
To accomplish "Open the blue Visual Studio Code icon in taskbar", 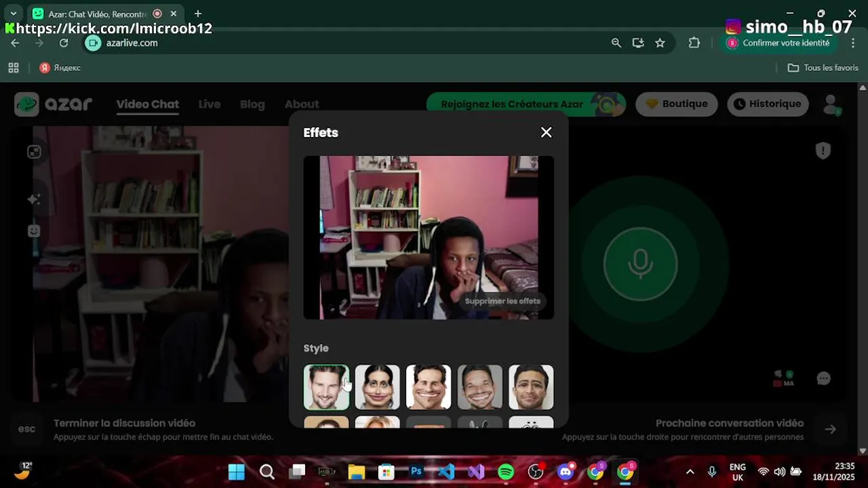I will [x=446, y=472].
